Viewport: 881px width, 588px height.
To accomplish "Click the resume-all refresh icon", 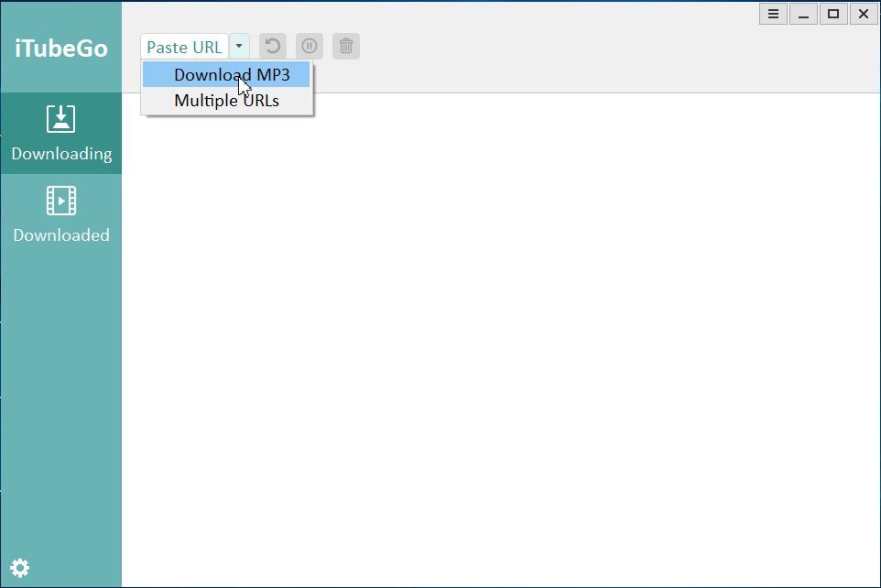I will click(x=273, y=46).
